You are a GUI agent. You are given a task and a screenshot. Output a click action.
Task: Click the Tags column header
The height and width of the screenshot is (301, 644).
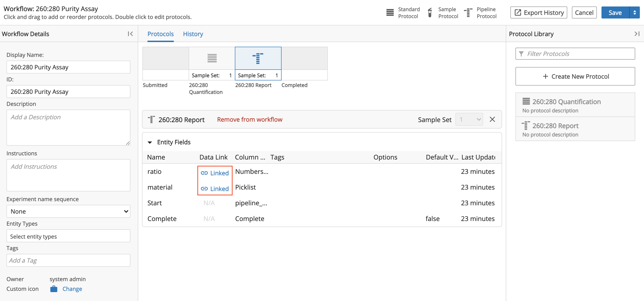277,157
